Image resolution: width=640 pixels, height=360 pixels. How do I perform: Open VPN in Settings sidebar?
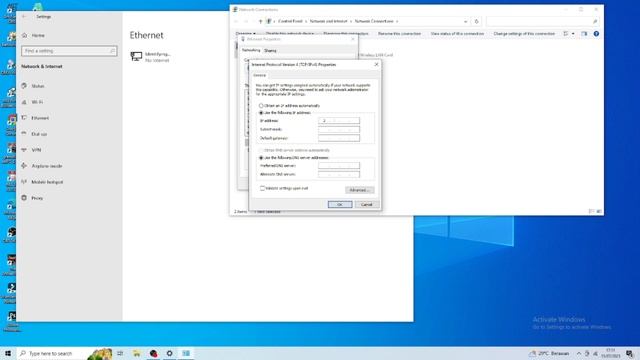(x=36, y=150)
